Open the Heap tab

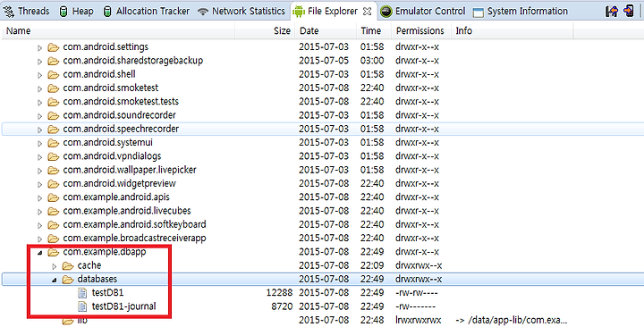pos(76,11)
